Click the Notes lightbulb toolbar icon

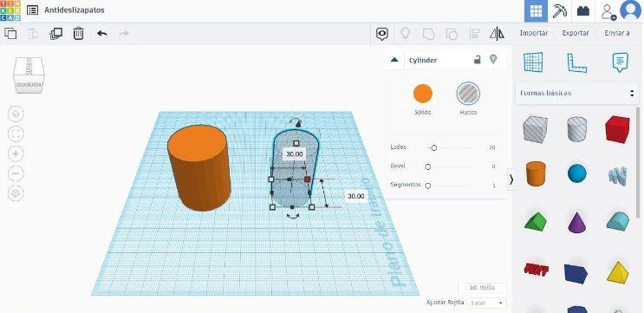tap(406, 33)
